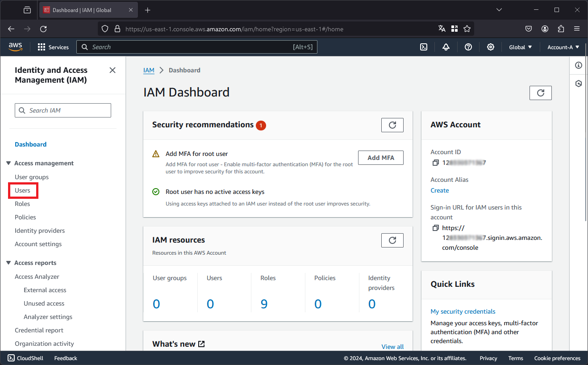Open Policies in the sidebar

click(x=25, y=217)
